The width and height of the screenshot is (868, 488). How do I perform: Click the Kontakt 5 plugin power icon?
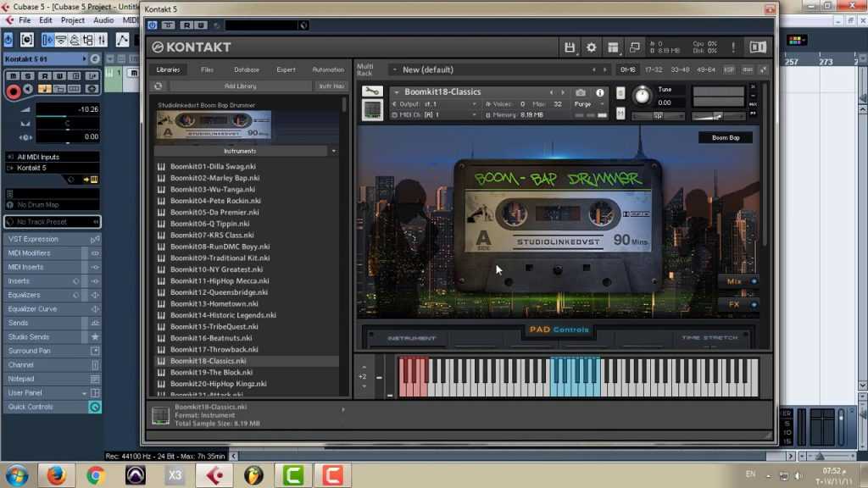click(x=153, y=25)
